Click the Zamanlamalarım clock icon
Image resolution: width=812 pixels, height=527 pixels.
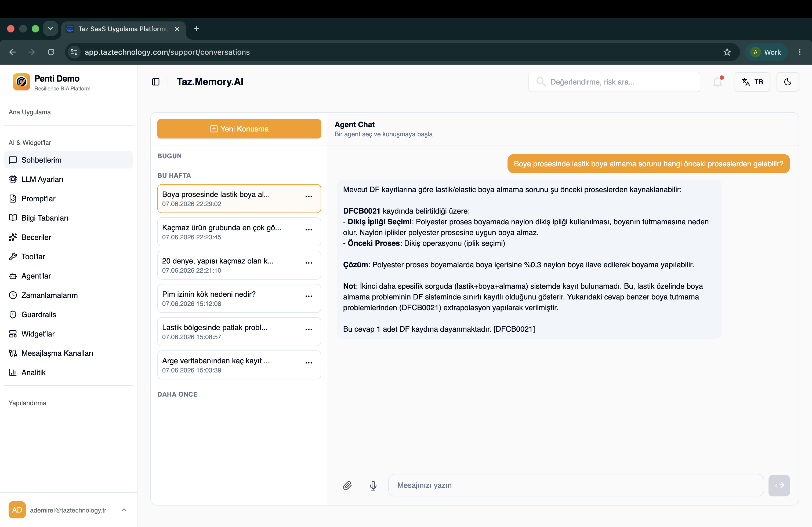(x=13, y=295)
